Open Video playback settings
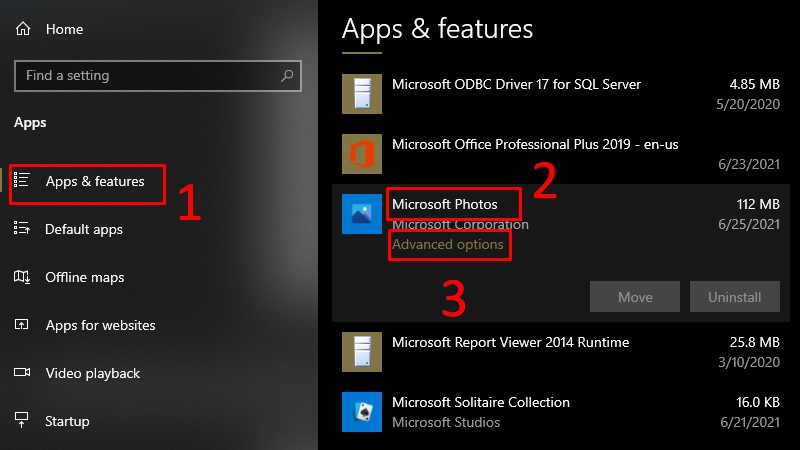The height and width of the screenshot is (450, 800). pos(93,373)
